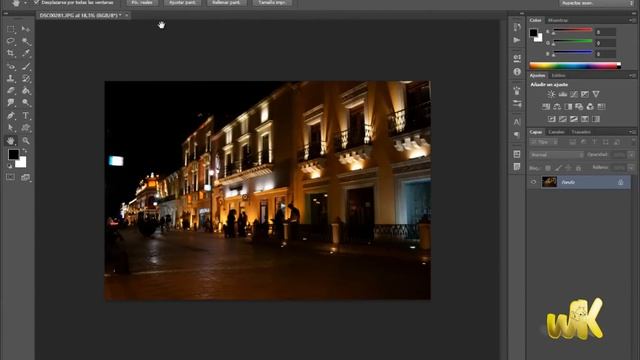Add a Brightness/Contrast adjustment
Screen dimensions: 640x360
[x=551, y=94]
